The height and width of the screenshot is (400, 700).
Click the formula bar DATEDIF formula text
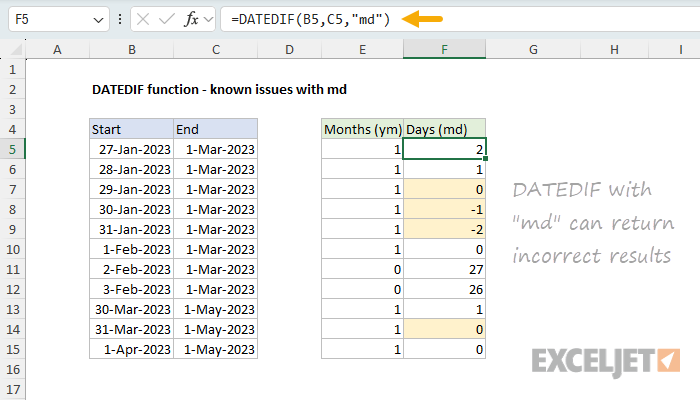(311, 19)
